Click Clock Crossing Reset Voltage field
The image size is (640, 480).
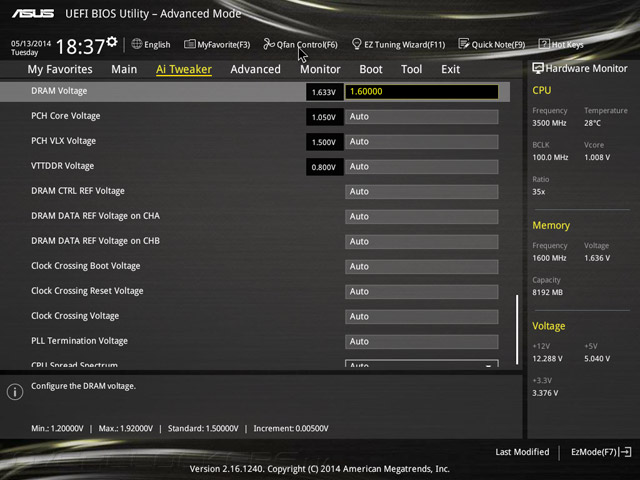[x=422, y=291]
